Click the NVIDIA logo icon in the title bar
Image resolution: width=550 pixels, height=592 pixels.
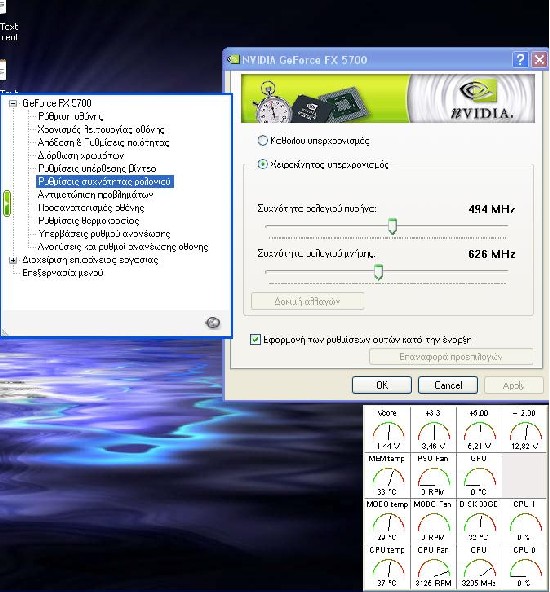click(x=233, y=59)
